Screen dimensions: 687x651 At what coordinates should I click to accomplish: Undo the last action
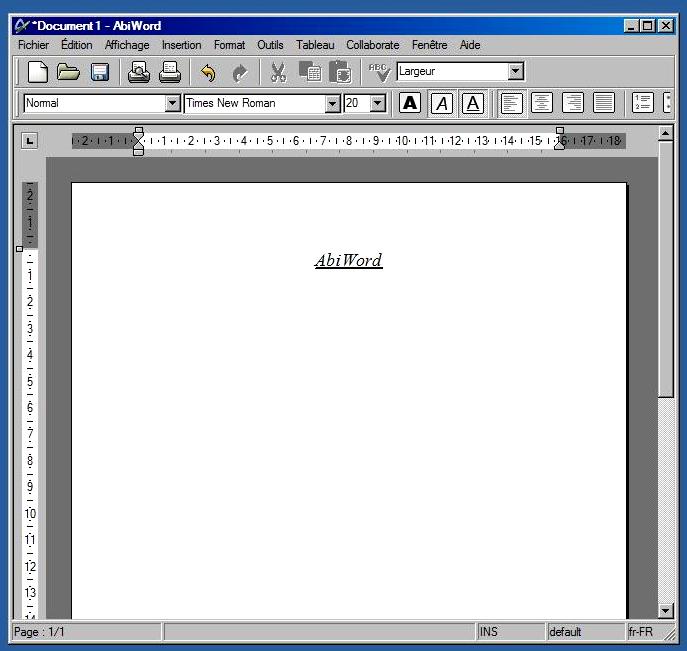click(209, 72)
